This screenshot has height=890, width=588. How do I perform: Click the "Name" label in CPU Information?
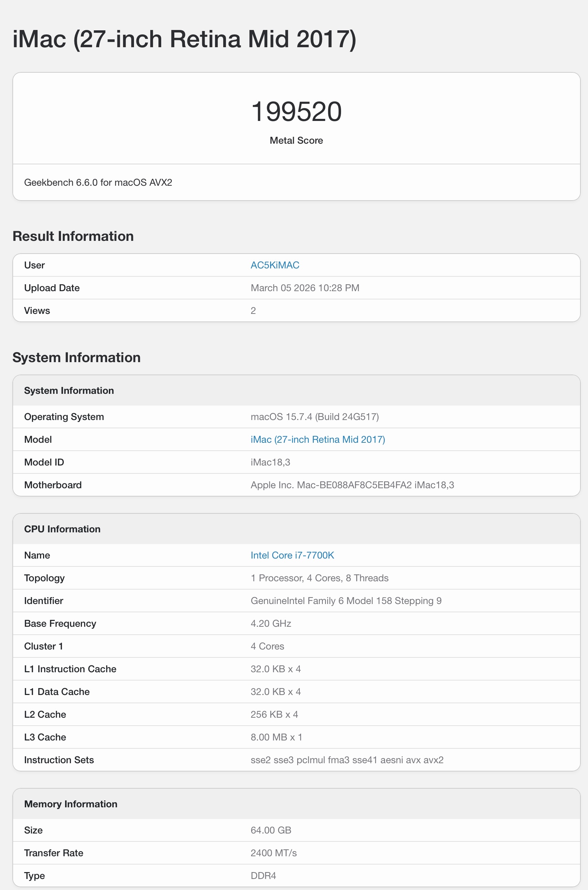(x=37, y=555)
